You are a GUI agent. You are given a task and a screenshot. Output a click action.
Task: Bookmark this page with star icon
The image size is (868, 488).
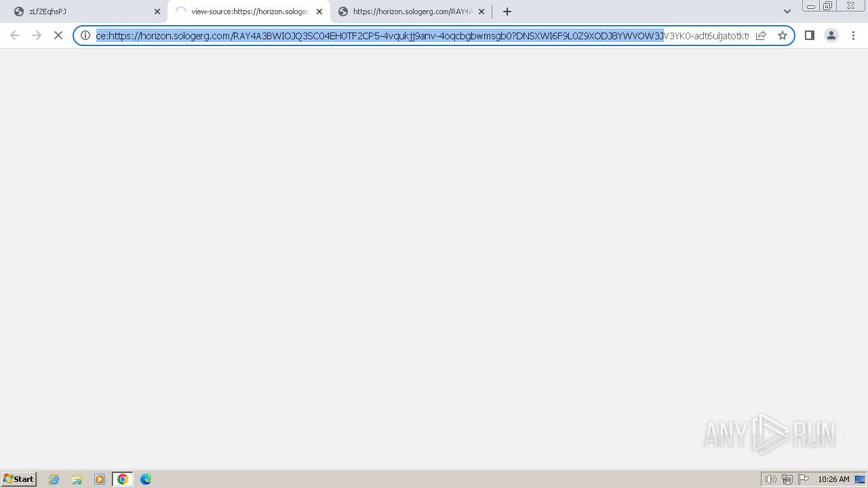pos(783,35)
